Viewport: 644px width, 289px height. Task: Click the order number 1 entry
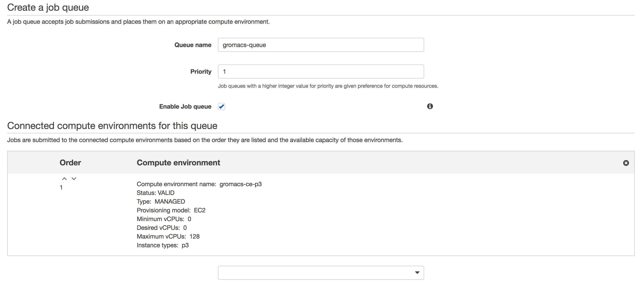tap(61, 188)
